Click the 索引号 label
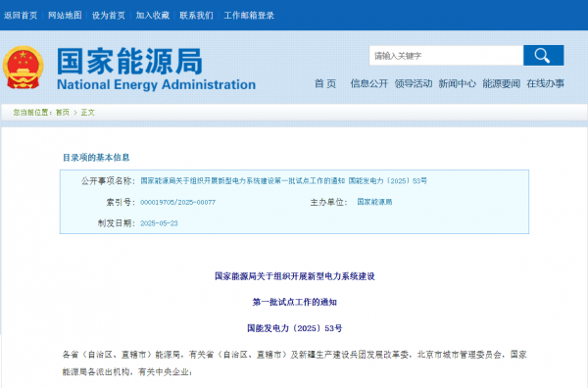Viewport: 588px width, 388px height. click(x=121, y=202)
